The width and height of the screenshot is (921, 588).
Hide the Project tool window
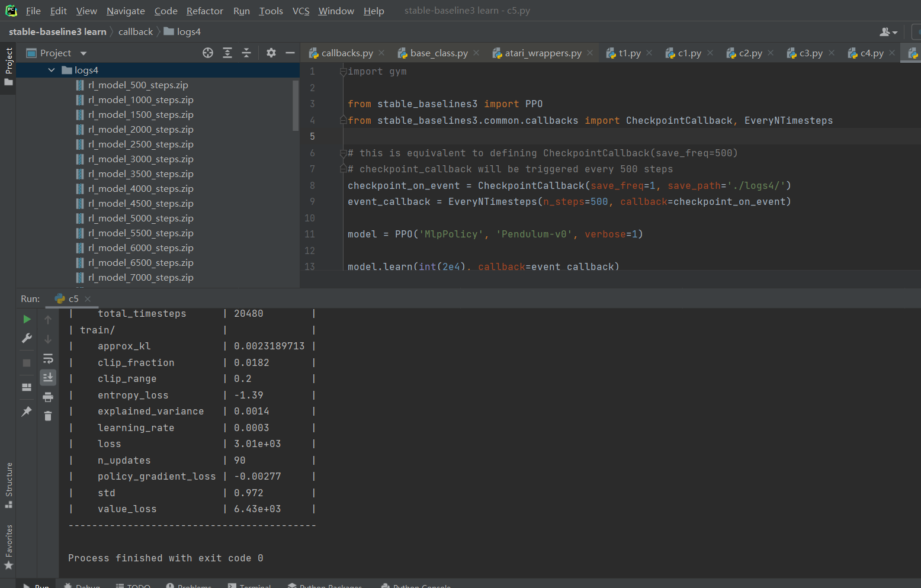pos(290,53)
